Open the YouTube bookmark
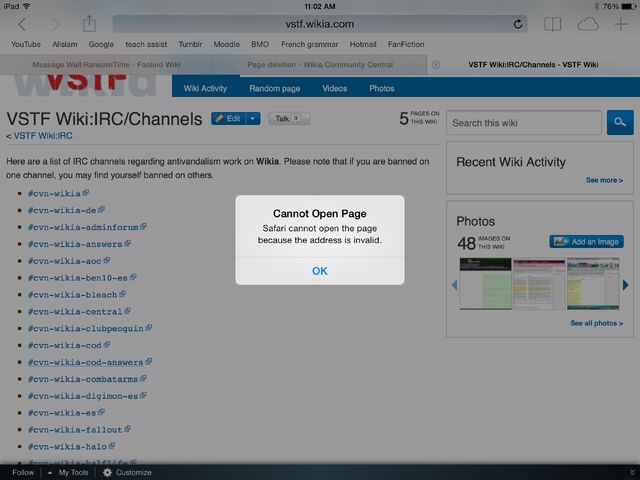Image resolution: width=640 pixels, height=480 pixels. pos(26,44)
